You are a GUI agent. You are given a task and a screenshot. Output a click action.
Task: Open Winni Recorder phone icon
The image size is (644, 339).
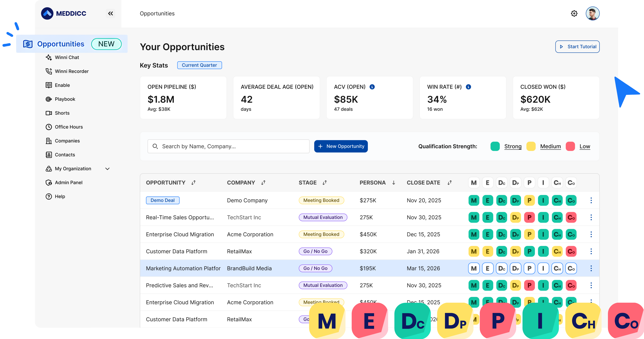(49, 71)
